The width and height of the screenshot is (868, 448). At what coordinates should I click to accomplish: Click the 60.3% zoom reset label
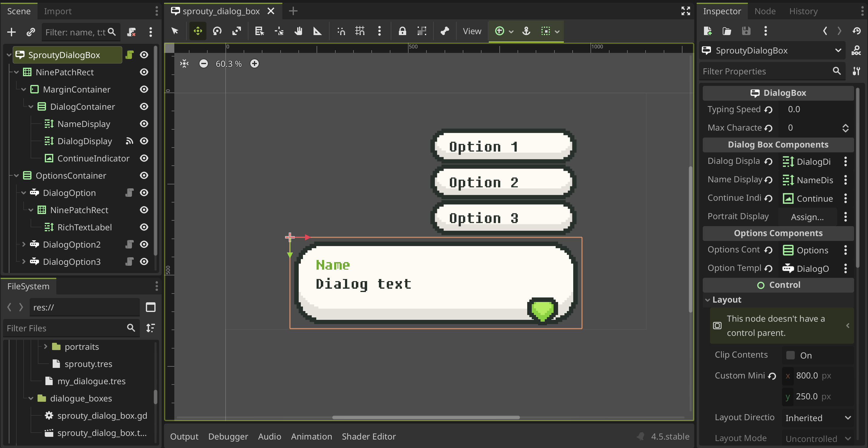coord(229,63)
